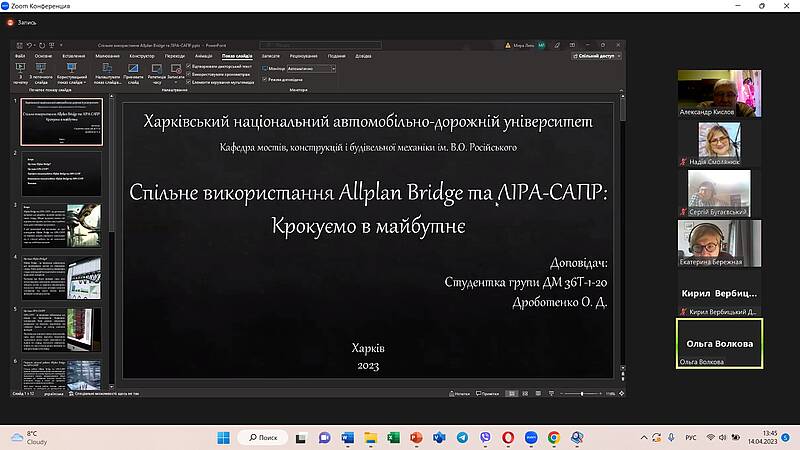Select slide 2 thumbnail
Screen dimensions: 800x450
61,173
